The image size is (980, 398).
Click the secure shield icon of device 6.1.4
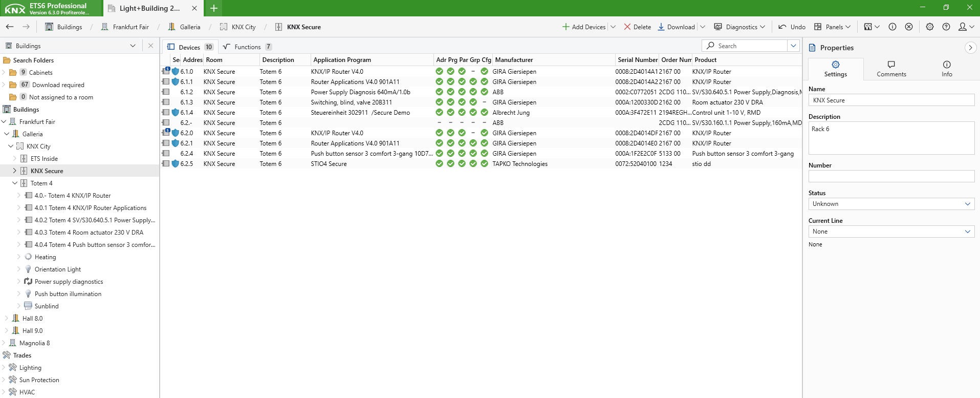click(x=175, y=113)
